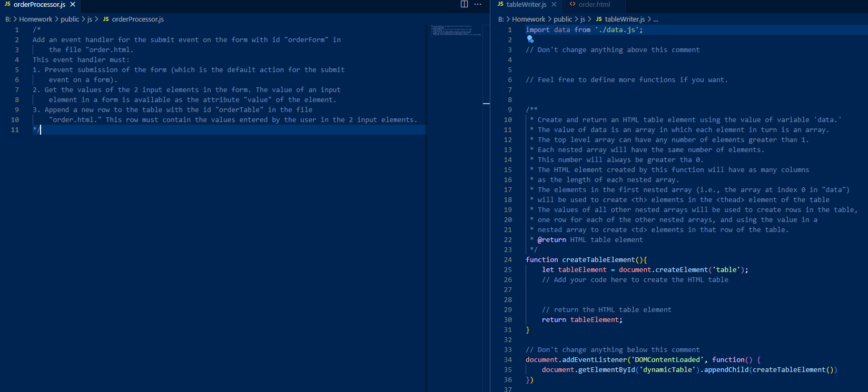Click 'DOMContentLoaded' string
The width and height of the screenshot is (868, 392).
pyautogui.click(x=668, y=360)
